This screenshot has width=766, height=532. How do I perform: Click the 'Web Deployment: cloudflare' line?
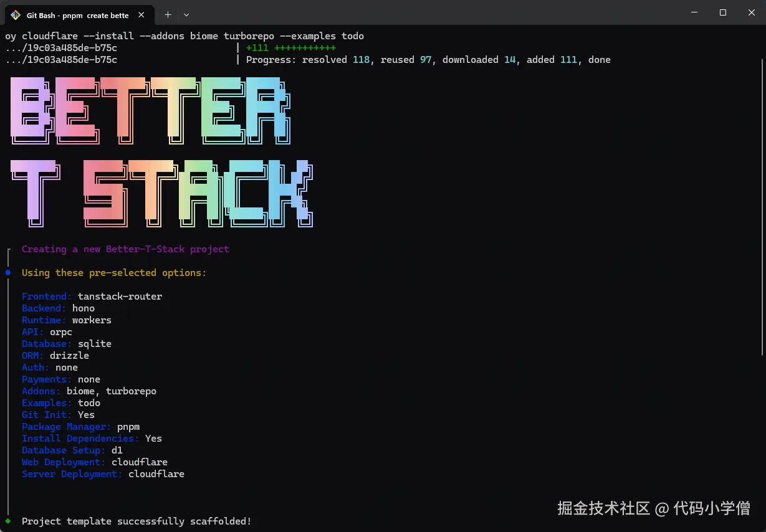tap(95, 462)
